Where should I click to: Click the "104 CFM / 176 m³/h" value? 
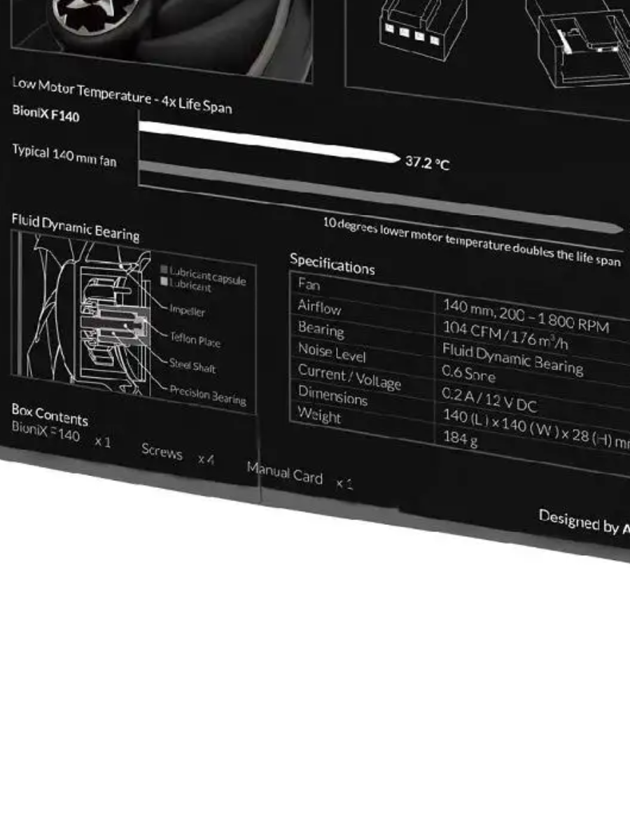[x=505, y=335]
